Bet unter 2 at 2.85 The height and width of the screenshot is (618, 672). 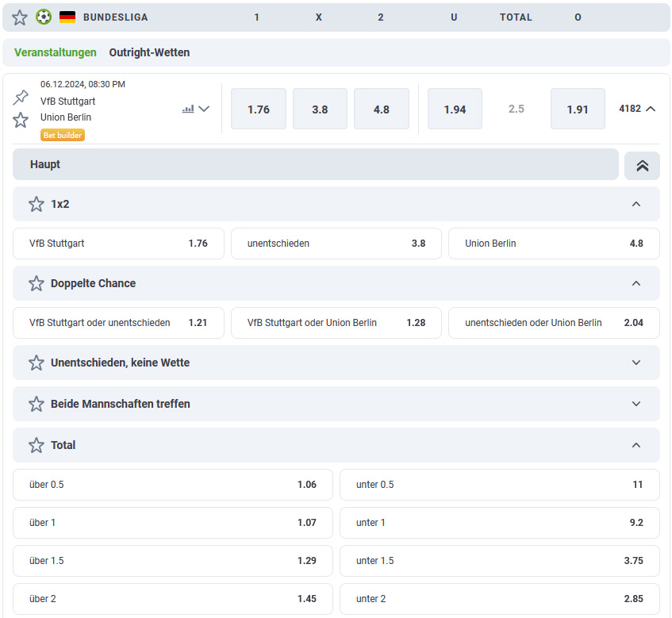500,599
